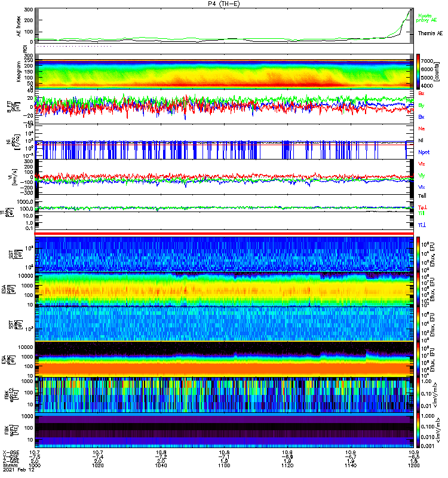Click the AE Index y-axis label
Screen dimensions: 448x478
click(x=19, y=26)
